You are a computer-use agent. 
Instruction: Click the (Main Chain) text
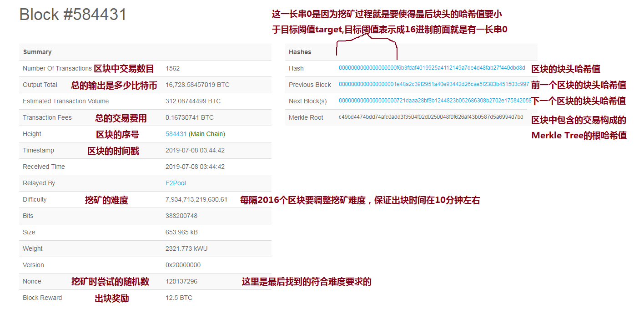coord(207,134)
